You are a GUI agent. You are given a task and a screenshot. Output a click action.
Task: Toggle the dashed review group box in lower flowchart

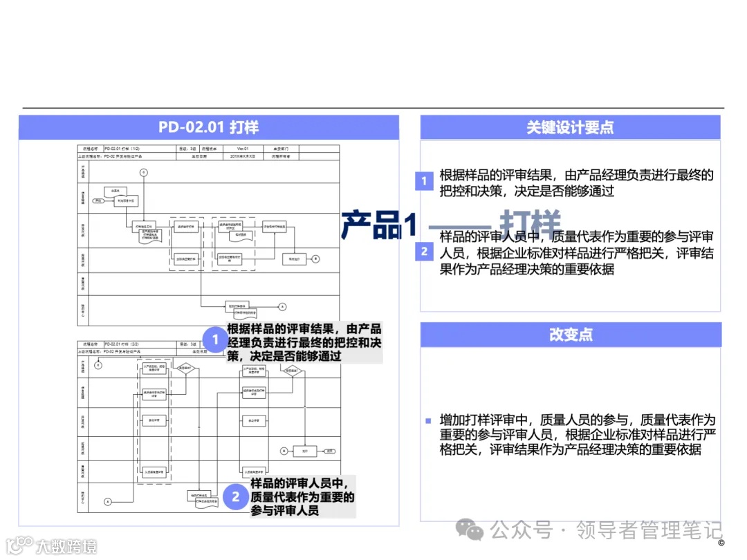tap(154, 422)
